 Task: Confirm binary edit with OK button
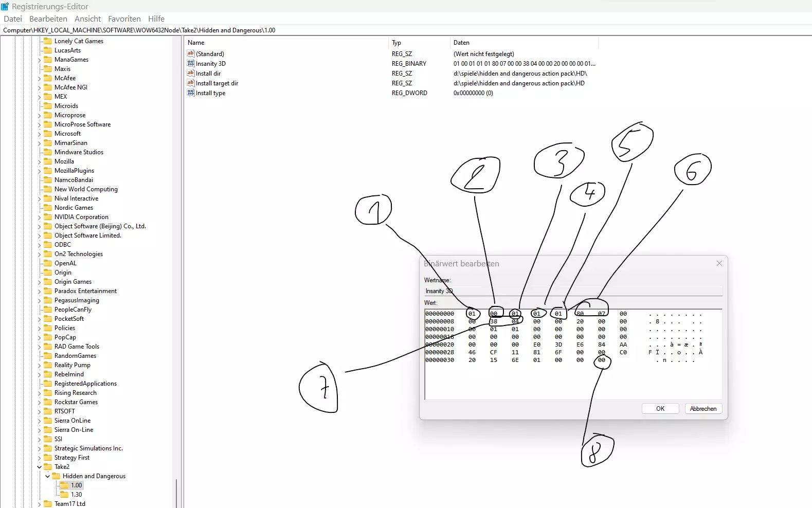pyautogui.click(x=660, y=409)
